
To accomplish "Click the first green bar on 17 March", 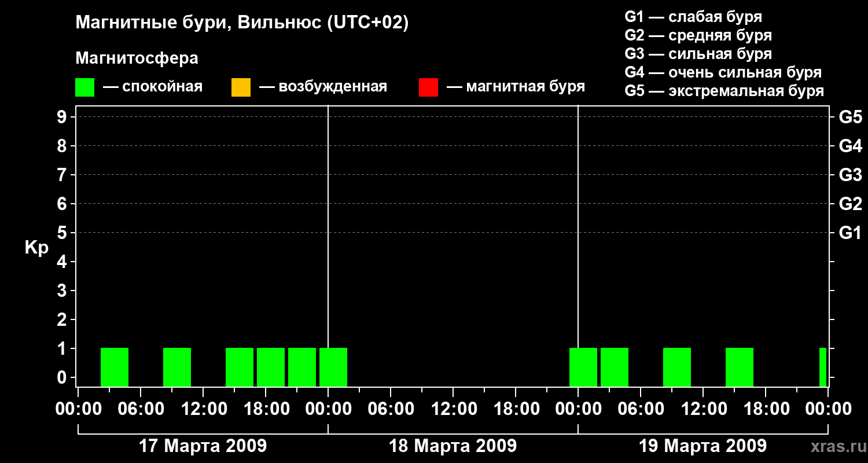I will click(115, 367).
